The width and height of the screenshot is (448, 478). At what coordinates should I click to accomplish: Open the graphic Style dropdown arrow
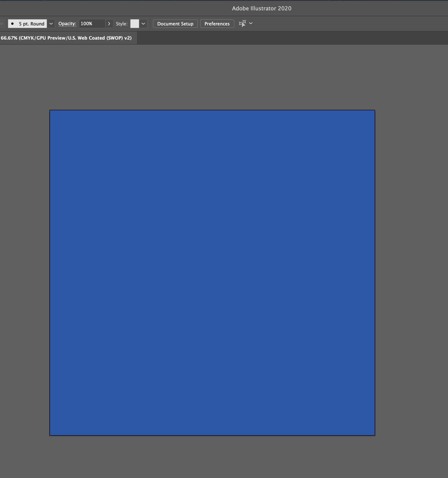[143, 24]
